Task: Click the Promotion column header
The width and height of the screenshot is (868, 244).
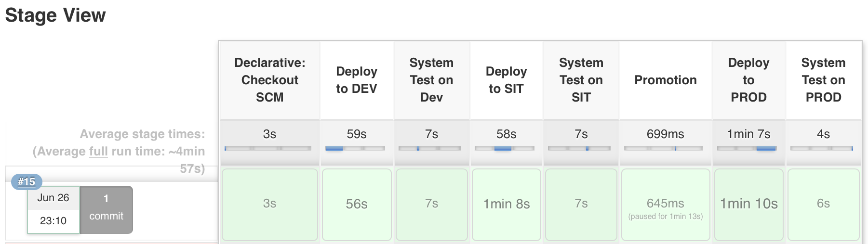Action: pyautogui.click(x=666, y=80)
